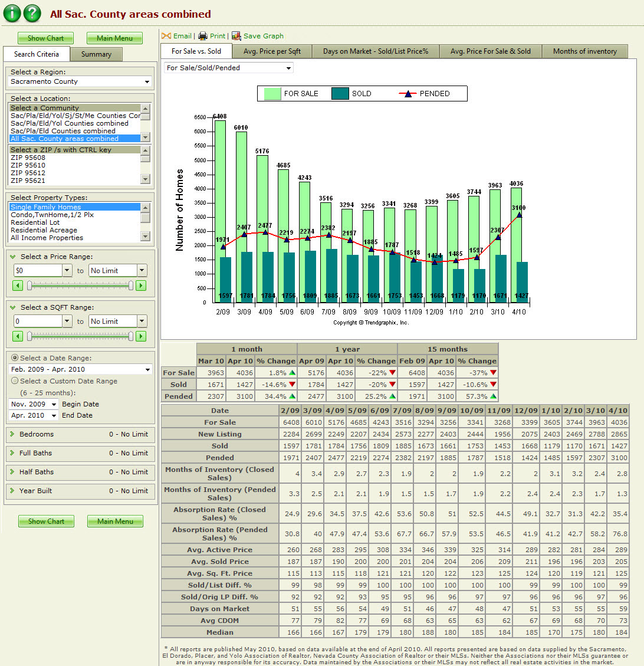The height and width of the screenshot is (666, 644).
Task: Open Avg. Price For Sale & Sold tab
Action: 491,51
